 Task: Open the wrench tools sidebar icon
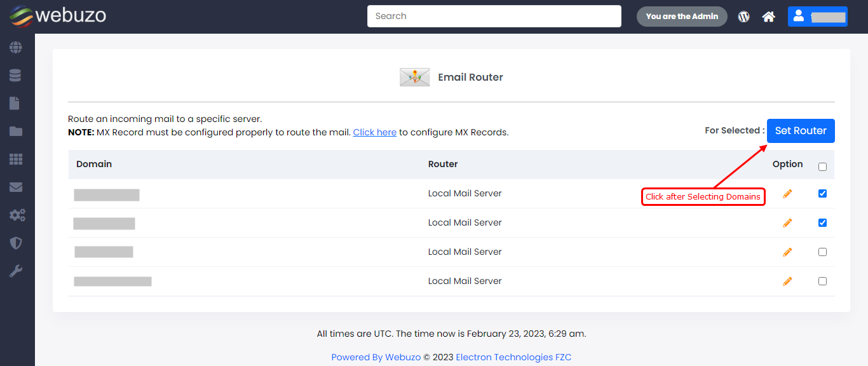click(16, 271)
